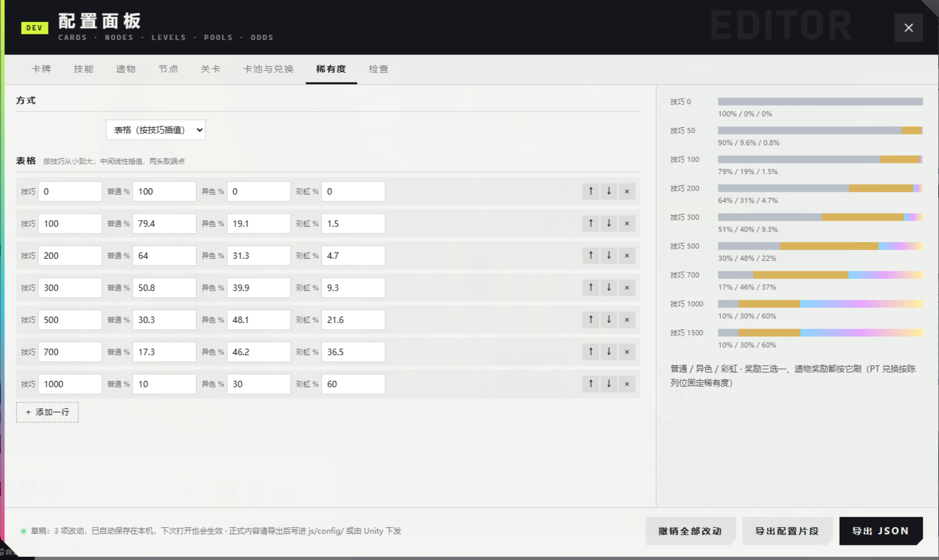Delete the 技巧 700 table row

[x=627, y=352]
